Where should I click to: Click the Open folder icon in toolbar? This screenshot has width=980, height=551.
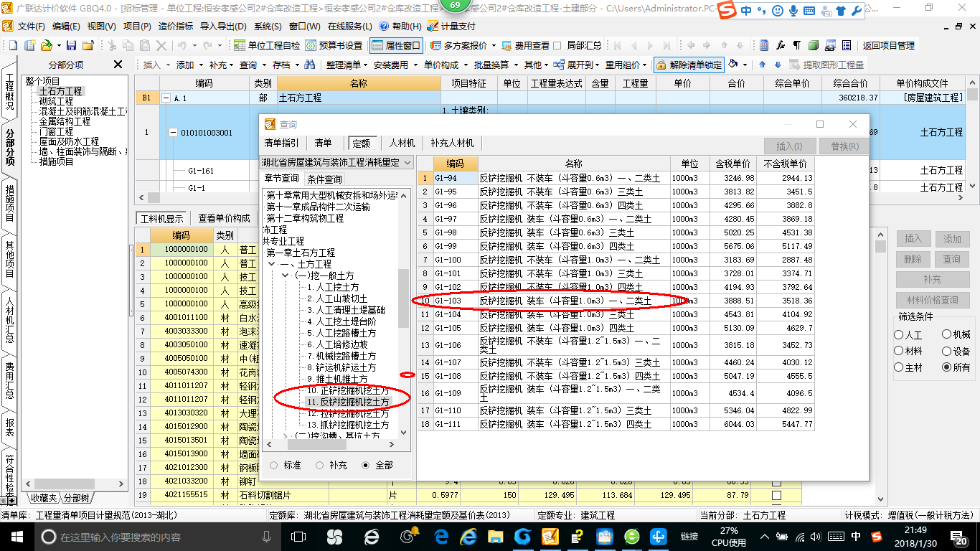46,45
